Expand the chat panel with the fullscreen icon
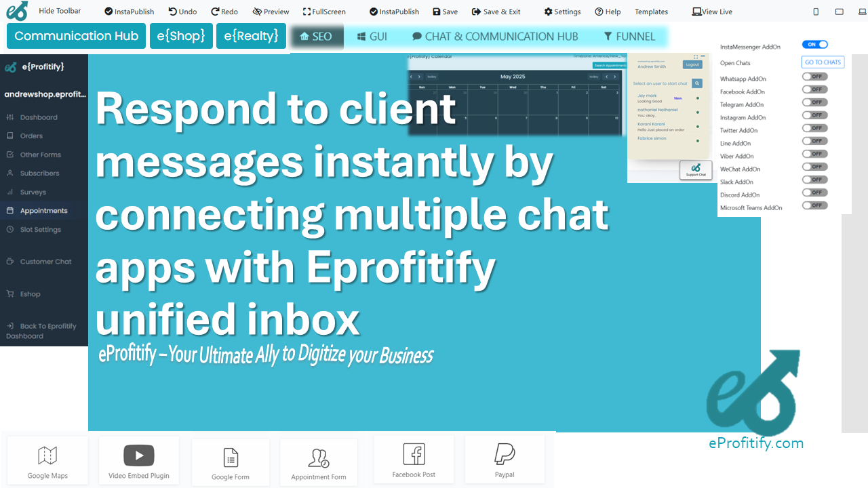Screen dimensions: 868x488 (695, 57)
